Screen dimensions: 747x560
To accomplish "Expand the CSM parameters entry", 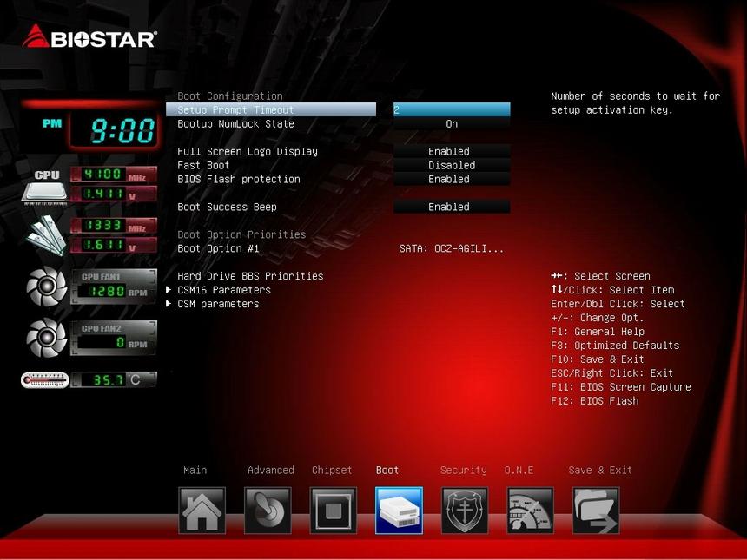I will [x=216, y=304].
